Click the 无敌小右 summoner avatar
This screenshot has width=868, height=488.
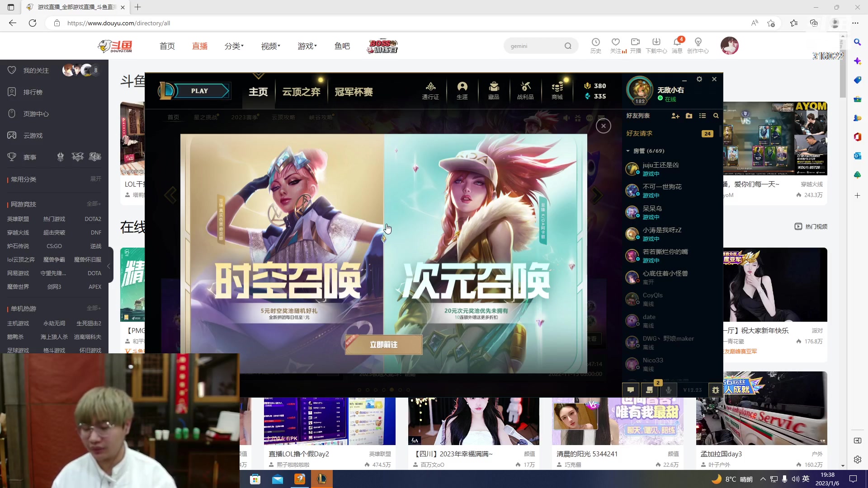pyautogui.click(x=640, y=89)
